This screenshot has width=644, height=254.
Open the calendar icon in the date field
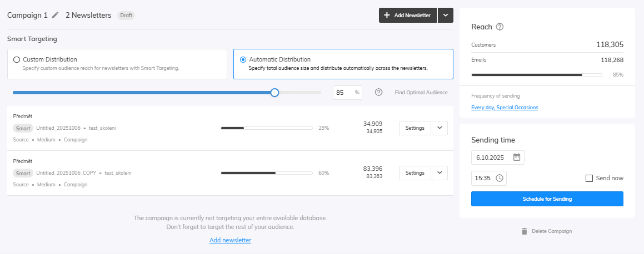click(x=516, y=157)
